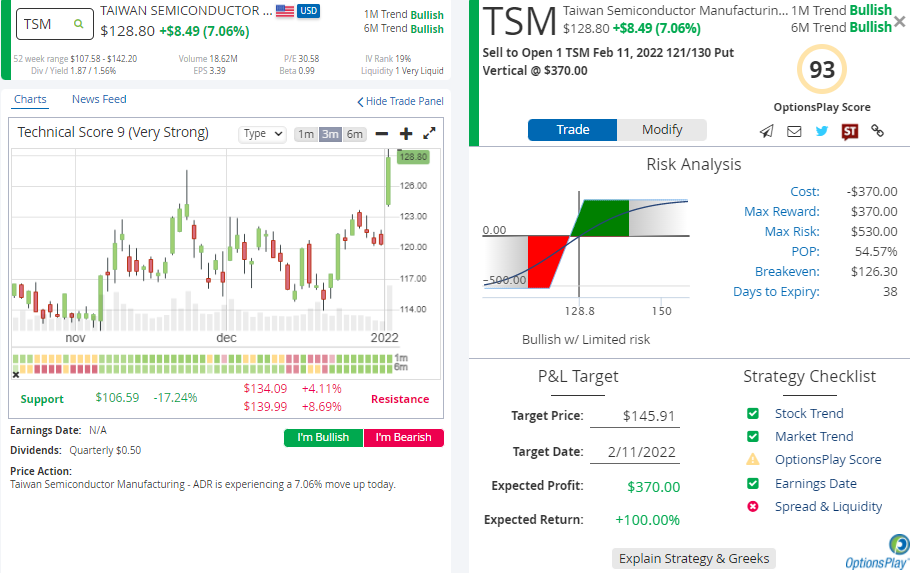910x573 pixels.
Task: Click the paper plane send icon
Action: pos(766,131)
